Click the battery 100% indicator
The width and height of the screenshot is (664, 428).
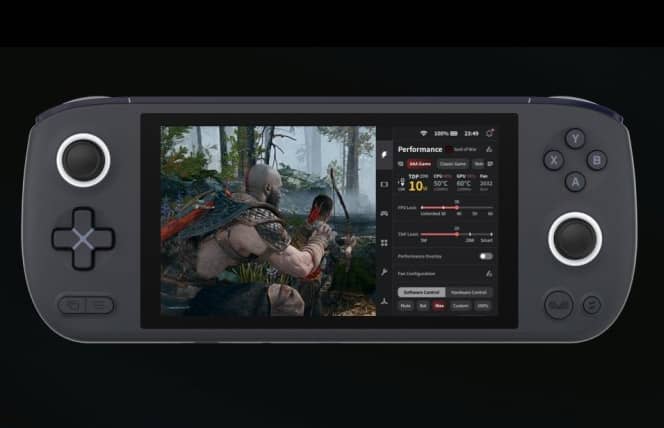pos(445,133)
